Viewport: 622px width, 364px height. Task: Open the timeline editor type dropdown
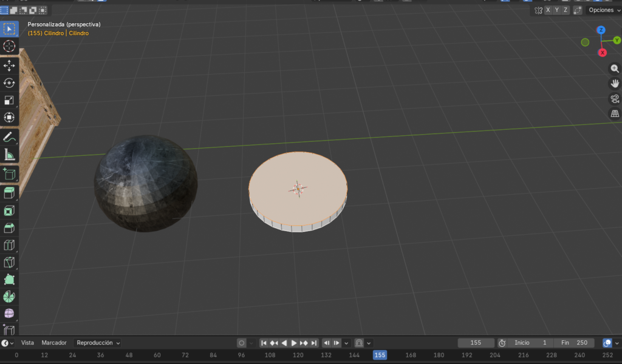click(7, 343)
